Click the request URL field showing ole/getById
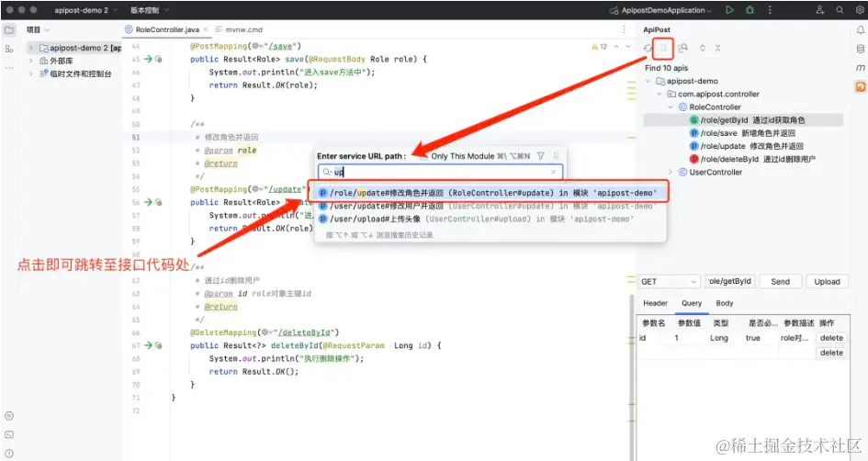This screenshot has height=461, width=868. (x=730, y=282)
